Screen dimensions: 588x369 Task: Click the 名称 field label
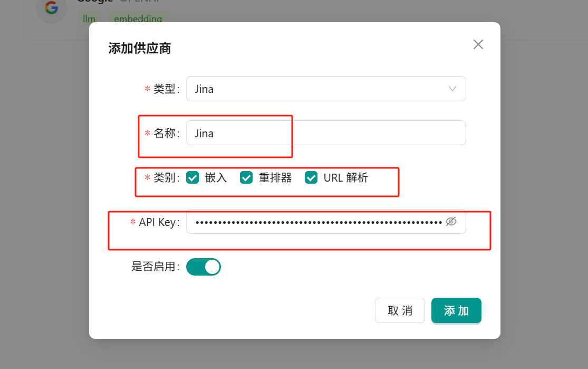click(165, 134)
